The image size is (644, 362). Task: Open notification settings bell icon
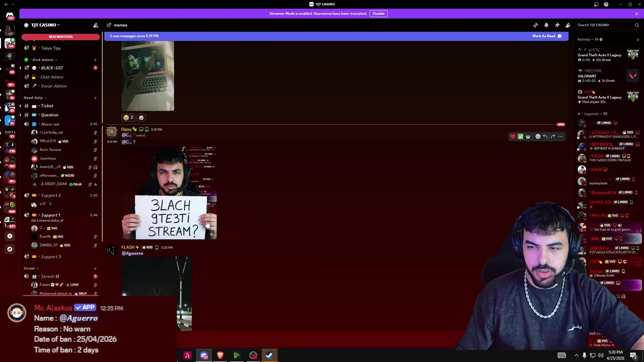[x=546, y=25]
